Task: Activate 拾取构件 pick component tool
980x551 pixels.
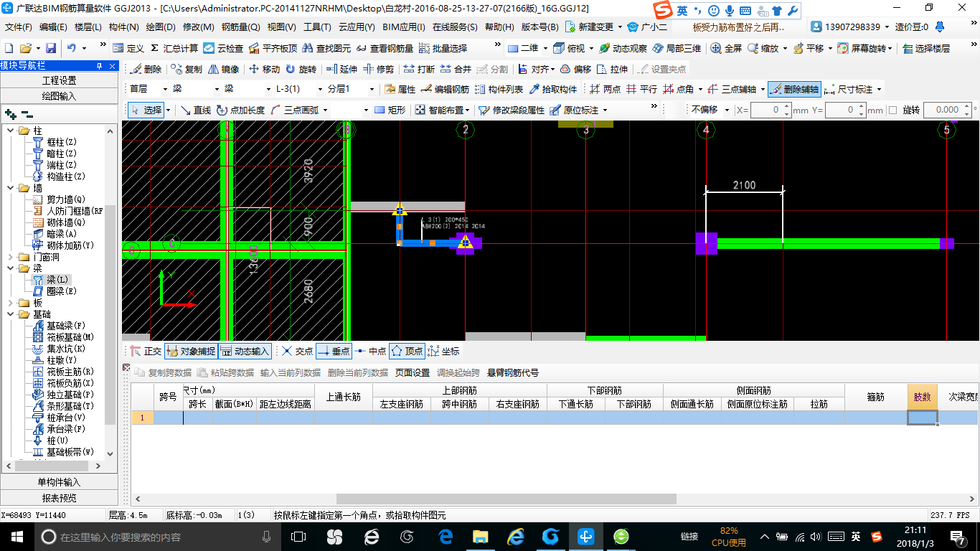Action: [x=553, y=89]
